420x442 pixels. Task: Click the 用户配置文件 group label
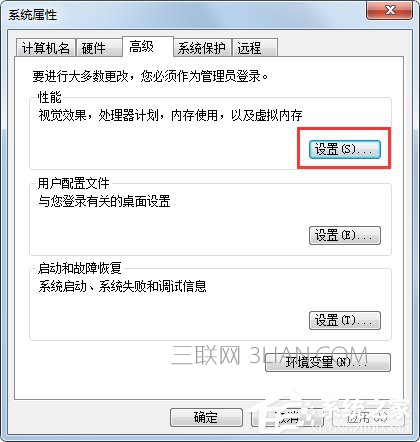coord(73,183)
